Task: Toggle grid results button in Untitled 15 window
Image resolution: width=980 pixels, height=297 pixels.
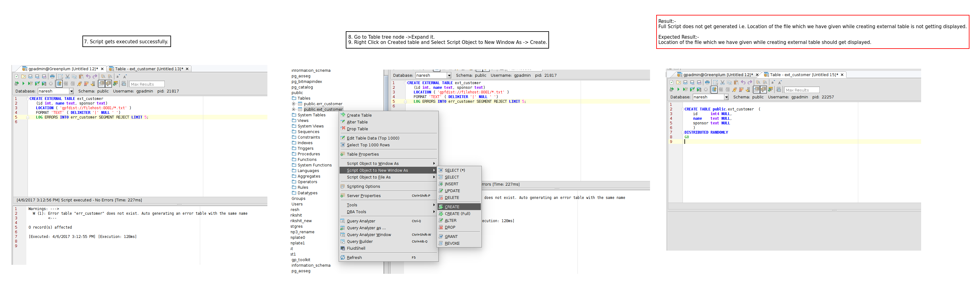Action: pyautogui.click(x=757, y=90)
